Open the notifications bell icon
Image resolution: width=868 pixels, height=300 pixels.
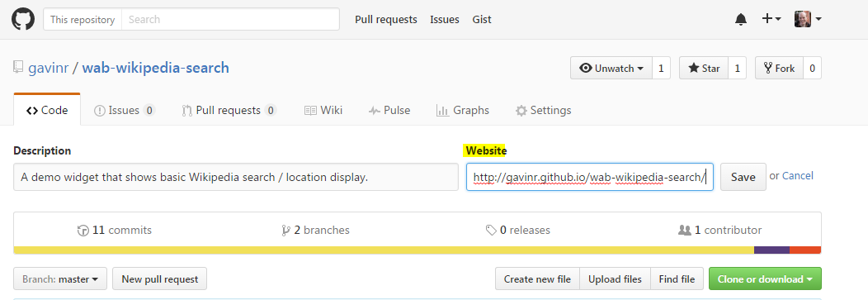click(x=741, y=19)
